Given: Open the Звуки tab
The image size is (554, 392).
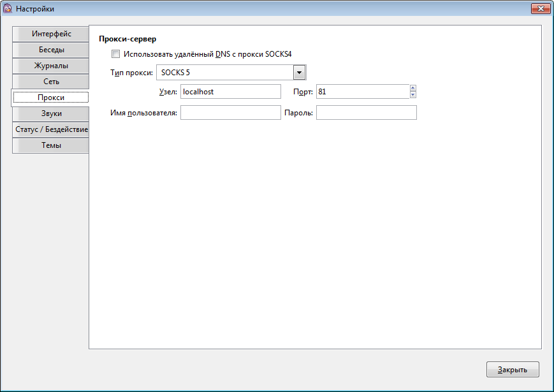Looking at the screenshot, I should 51,113.
